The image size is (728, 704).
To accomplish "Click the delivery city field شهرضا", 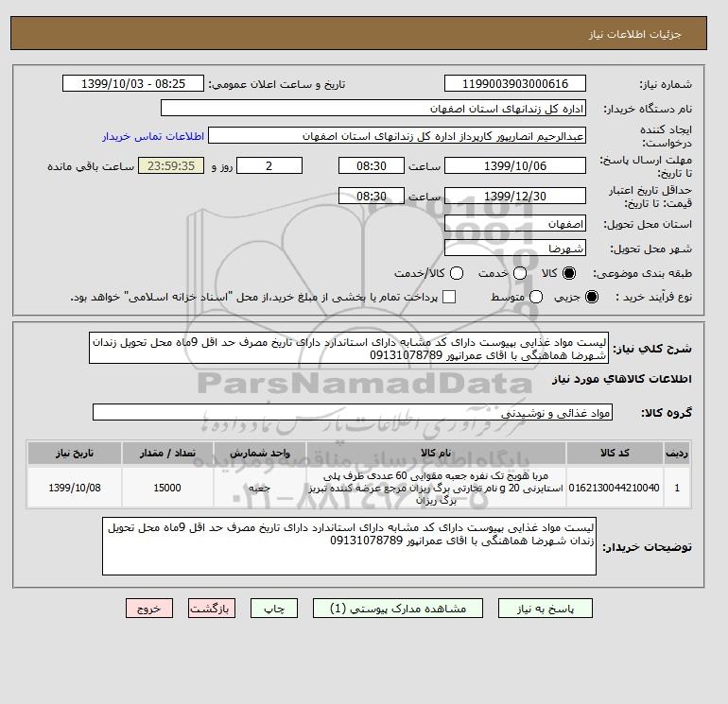I will pos(515,249).
